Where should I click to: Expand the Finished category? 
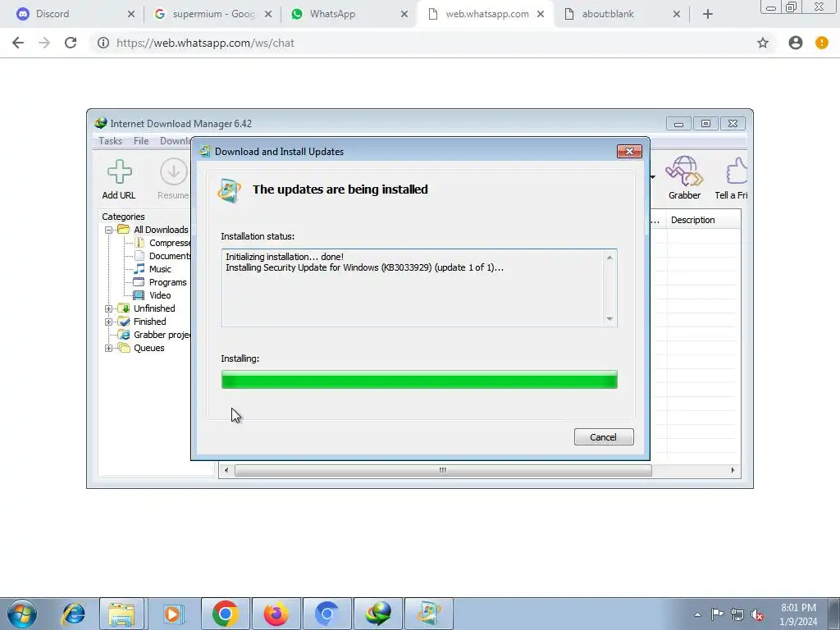point(109,322)
